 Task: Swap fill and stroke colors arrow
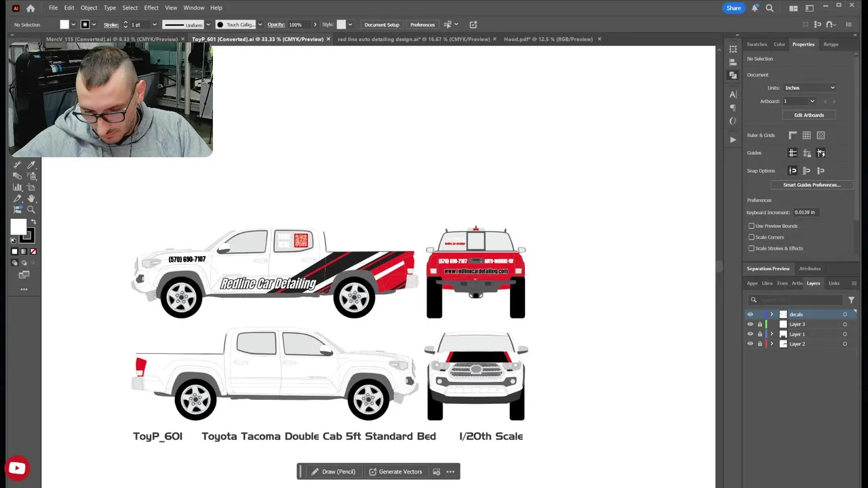coord(33,222)
